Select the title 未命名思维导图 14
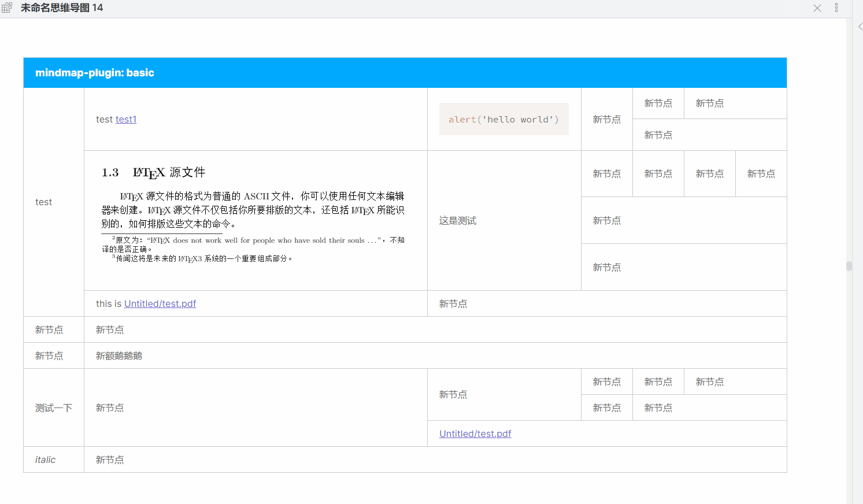 (x=62, y=8)
